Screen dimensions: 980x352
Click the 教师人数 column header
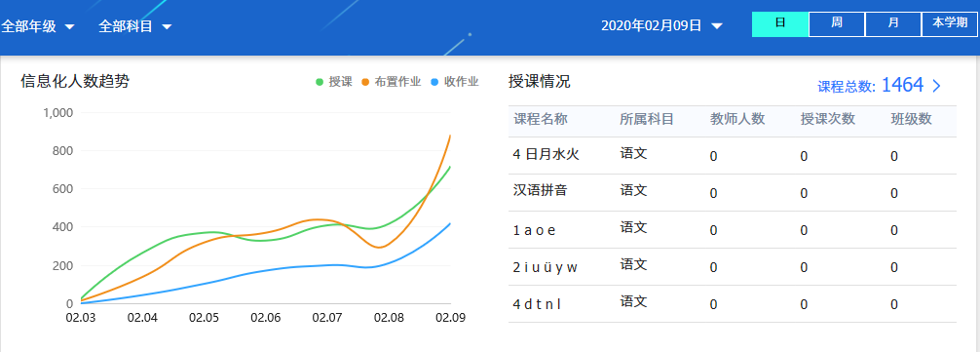737,119
